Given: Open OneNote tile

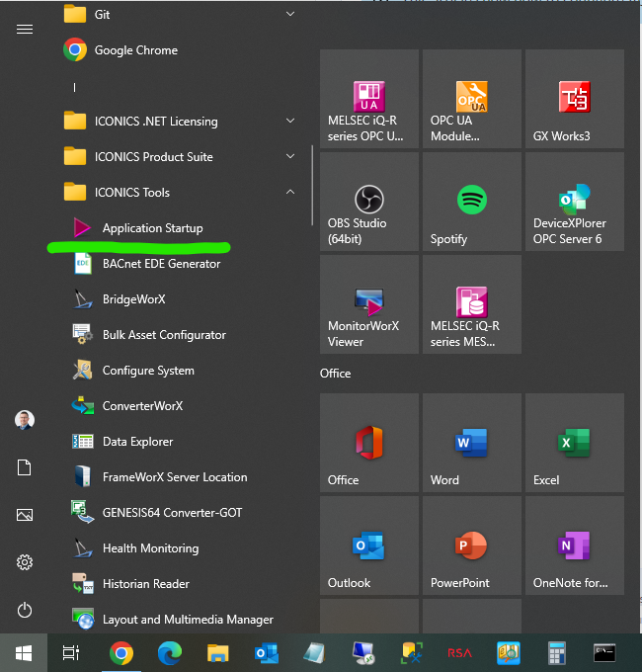Looking at the screenshot, I should tap(575, 546).
